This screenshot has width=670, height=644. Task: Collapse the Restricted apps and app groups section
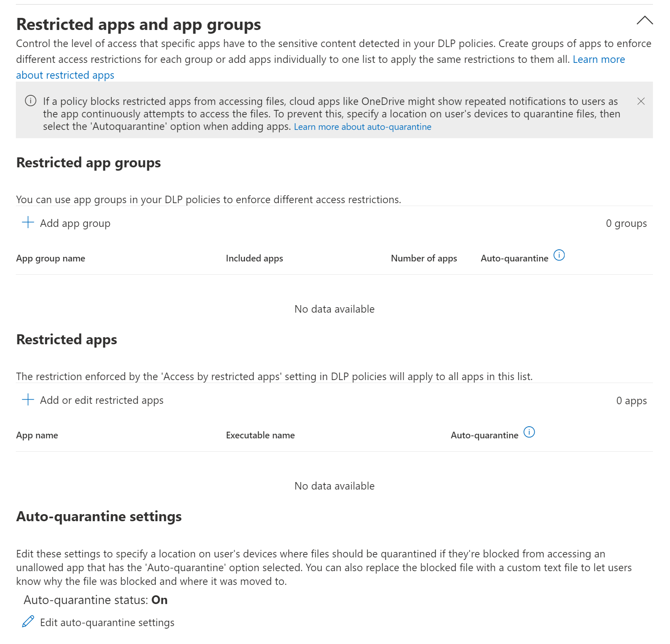tap(644, 21)
